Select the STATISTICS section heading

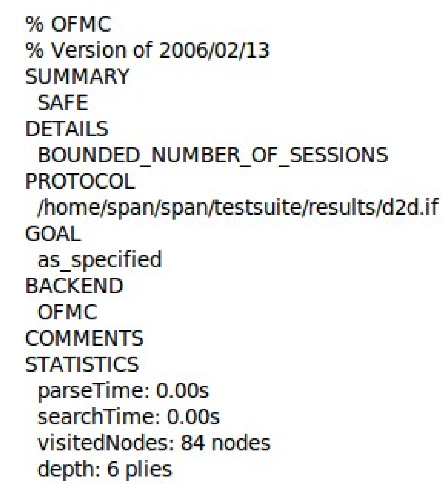point(82,365)
